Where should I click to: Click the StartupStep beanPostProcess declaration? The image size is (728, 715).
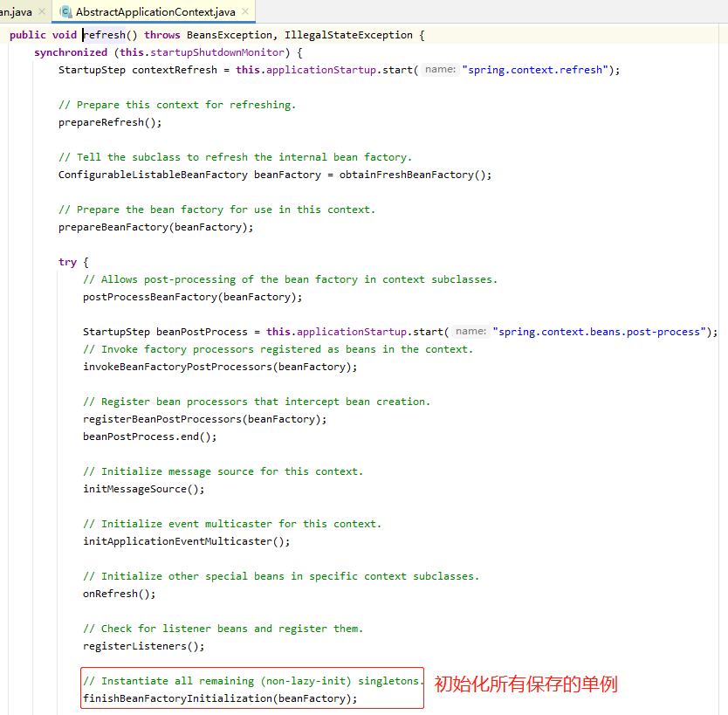click(x=165, y=332)
